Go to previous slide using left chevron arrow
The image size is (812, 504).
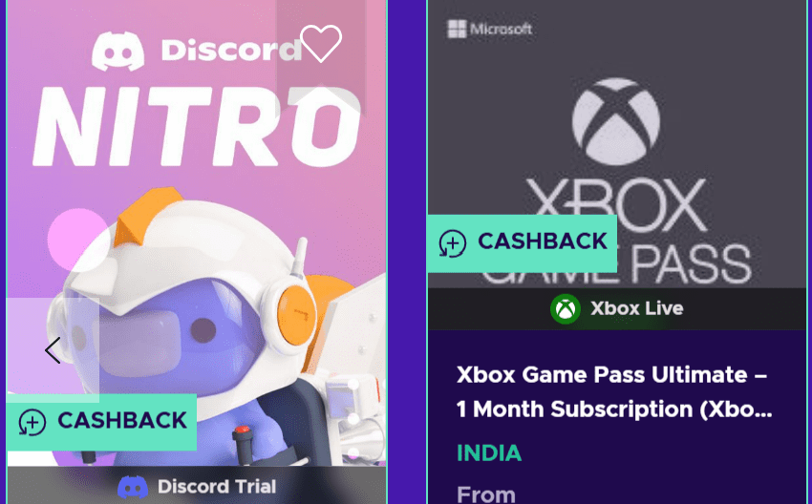click(53, 350)
